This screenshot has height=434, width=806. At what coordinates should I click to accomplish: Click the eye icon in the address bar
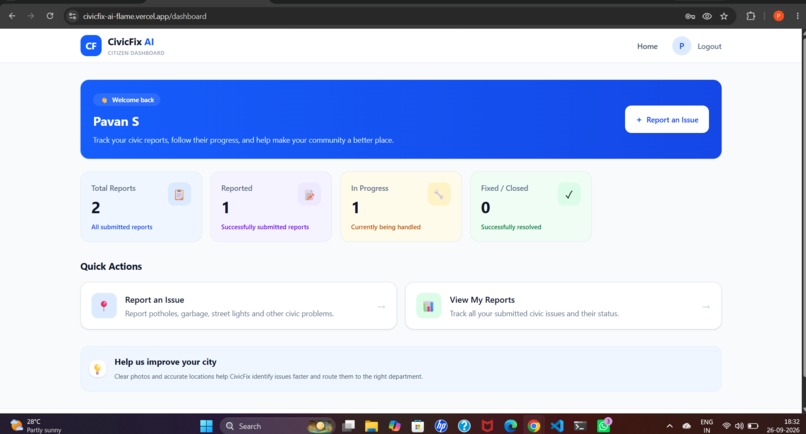[x=707, y=16]
